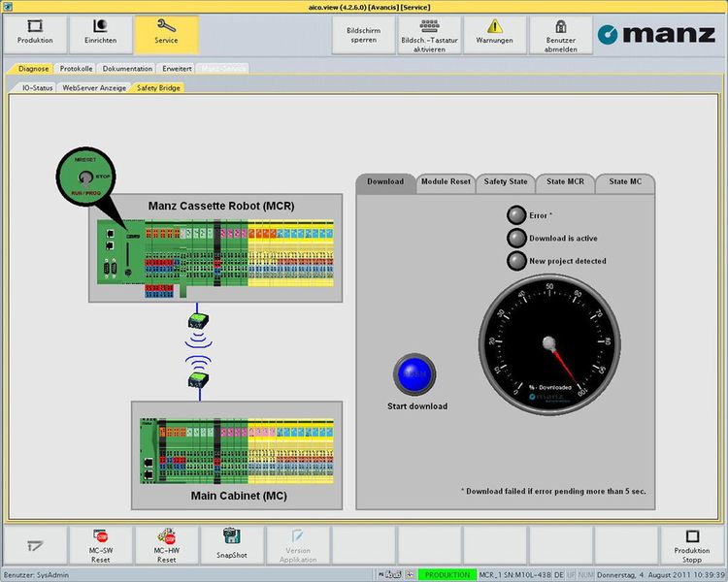
Task: Click the Main Cabinet (MC) label
Action: pyautogui.click(x=239, y=496)
